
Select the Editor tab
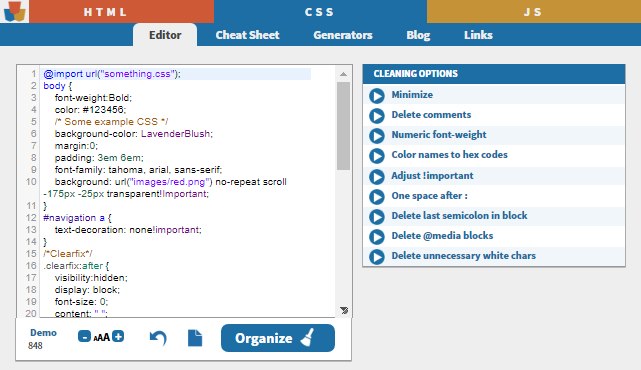coord(165,35)
